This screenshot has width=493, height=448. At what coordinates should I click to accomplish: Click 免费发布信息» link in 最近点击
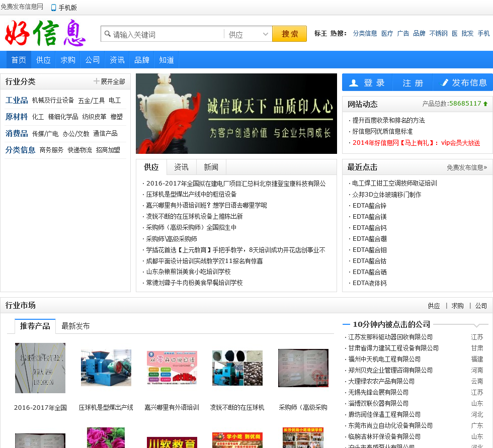click(467, 168)
